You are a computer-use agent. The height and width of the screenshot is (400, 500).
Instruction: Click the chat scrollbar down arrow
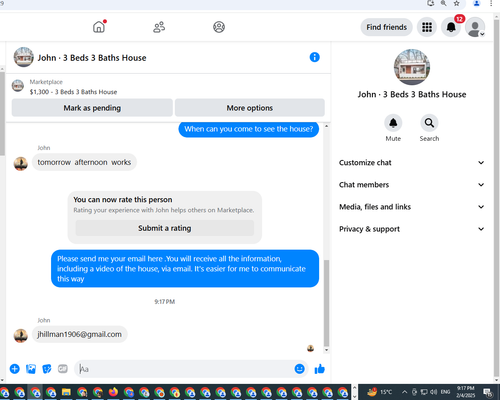click(x=326, y=350)
